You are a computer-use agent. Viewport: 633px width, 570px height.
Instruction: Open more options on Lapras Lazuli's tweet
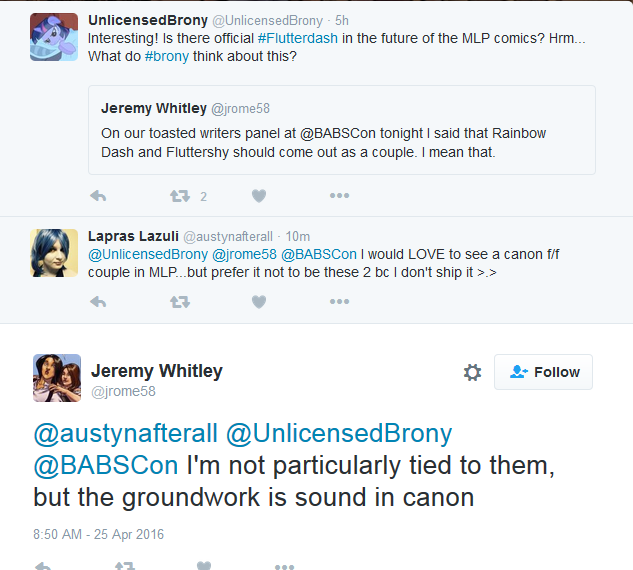339,301
